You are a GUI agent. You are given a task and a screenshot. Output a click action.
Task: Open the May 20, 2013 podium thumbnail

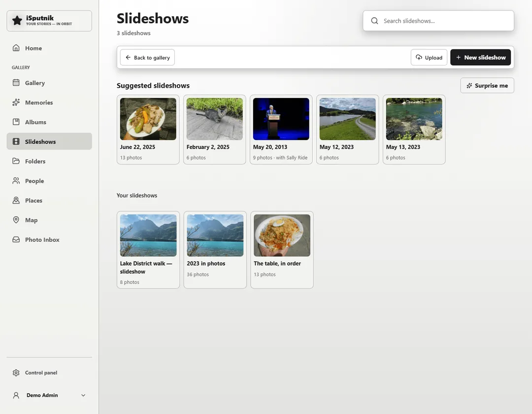(x=281, y=119)
